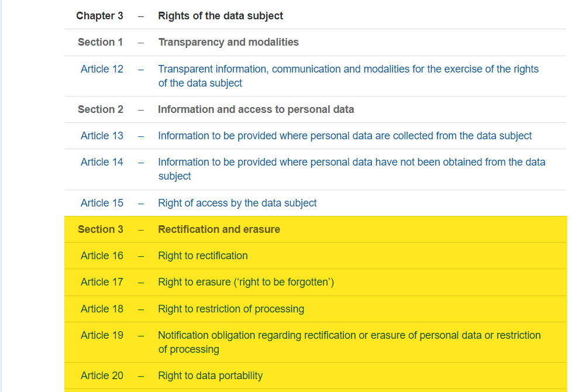Open 'Right of access by the data subject'
572x392 pixels.
point(237,203)
